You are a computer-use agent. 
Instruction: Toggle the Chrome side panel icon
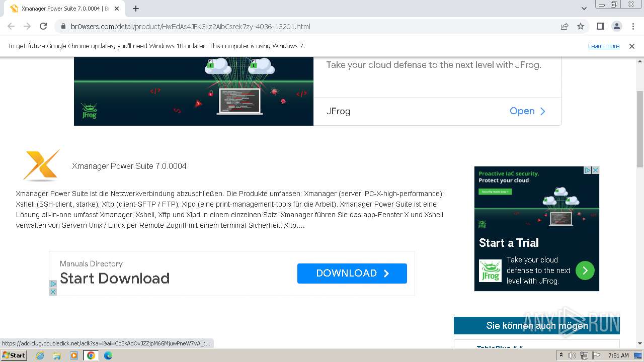click(x=600, y=26)
